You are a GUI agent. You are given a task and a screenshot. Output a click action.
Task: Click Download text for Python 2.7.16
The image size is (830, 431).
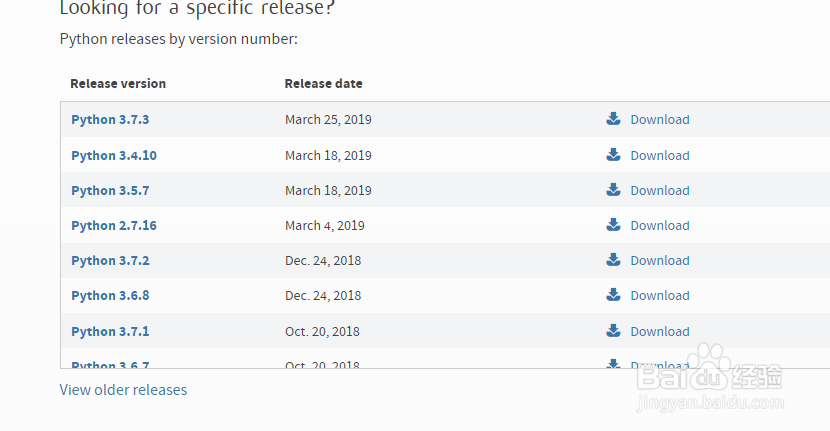coord(660,226)
